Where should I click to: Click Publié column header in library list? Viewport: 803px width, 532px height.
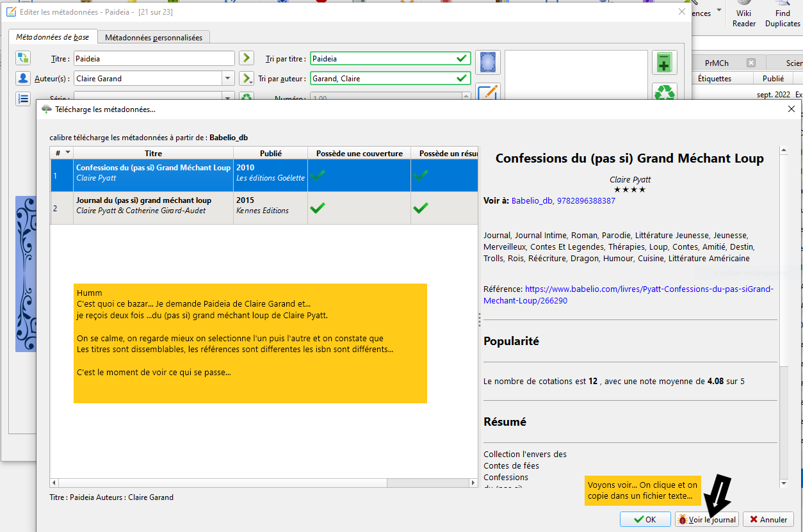[x=773, y=78]
